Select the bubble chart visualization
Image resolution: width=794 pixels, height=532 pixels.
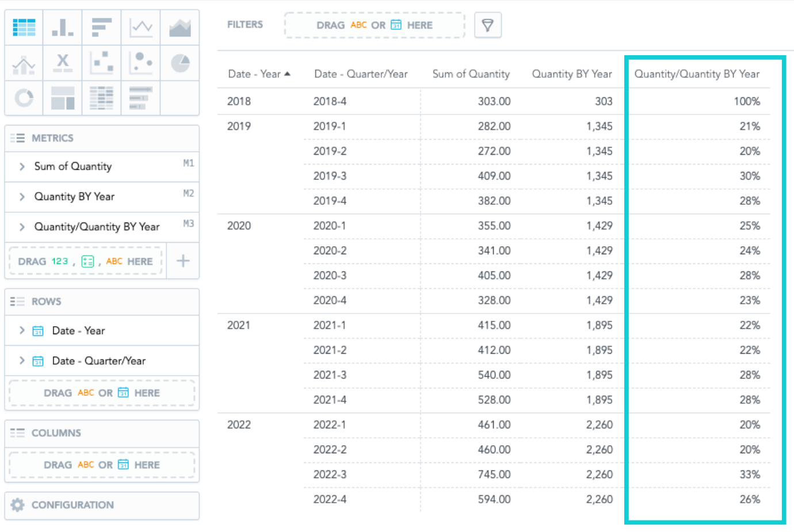pyautogui.click(x=141, y=63)
